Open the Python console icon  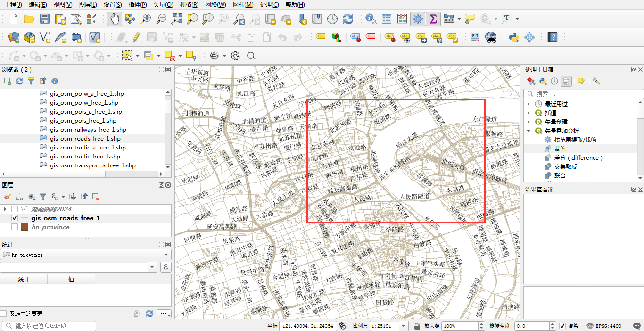pyautogui.click(x=514, y=37)
